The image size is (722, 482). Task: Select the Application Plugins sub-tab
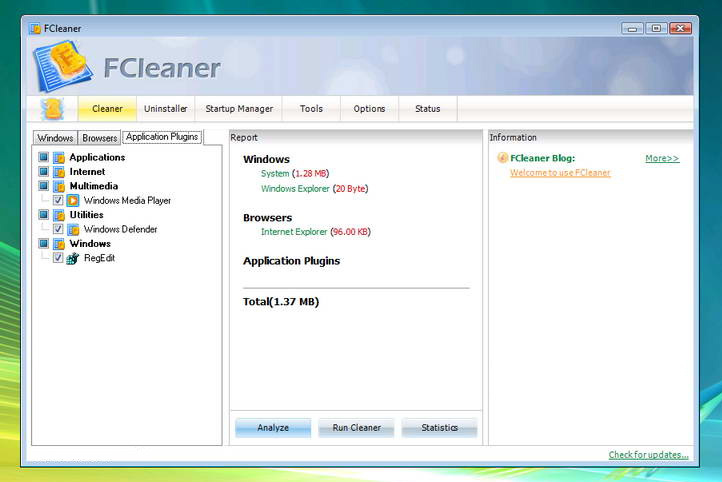[162, 137]
